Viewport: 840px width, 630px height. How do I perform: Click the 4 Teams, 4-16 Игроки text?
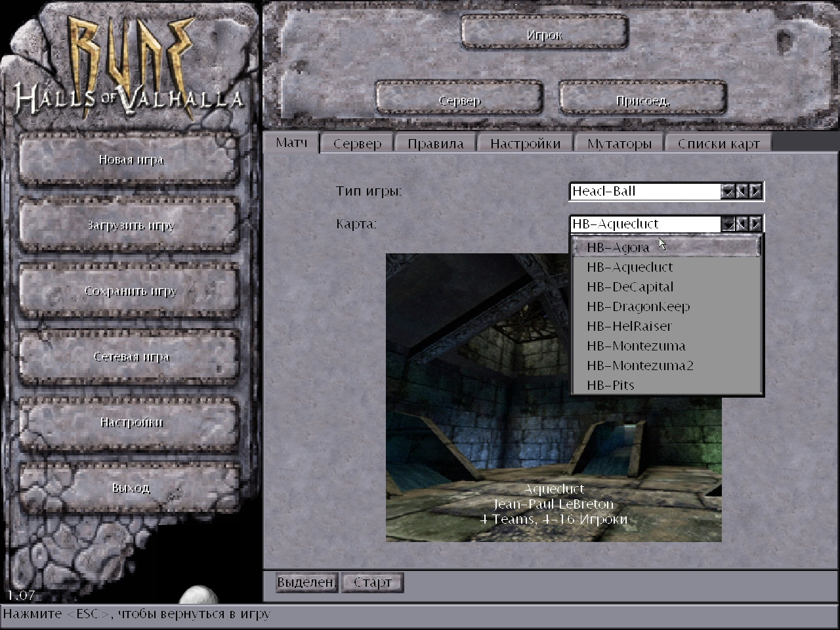point(554,519)
